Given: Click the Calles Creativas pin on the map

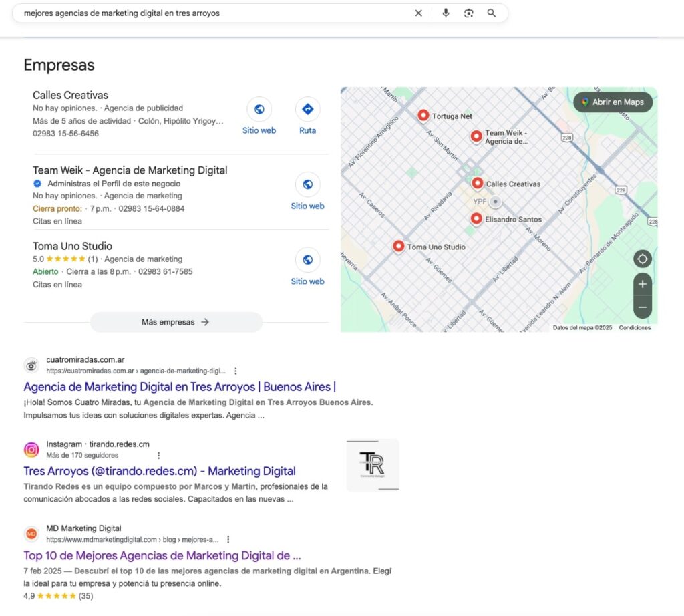Looking at the screenshot, I should point(478,181).
